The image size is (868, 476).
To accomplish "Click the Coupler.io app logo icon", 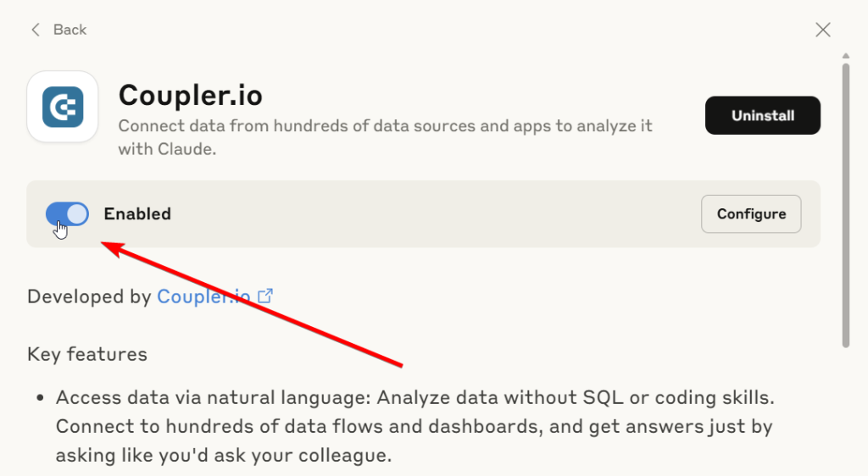I will (63, 107).
